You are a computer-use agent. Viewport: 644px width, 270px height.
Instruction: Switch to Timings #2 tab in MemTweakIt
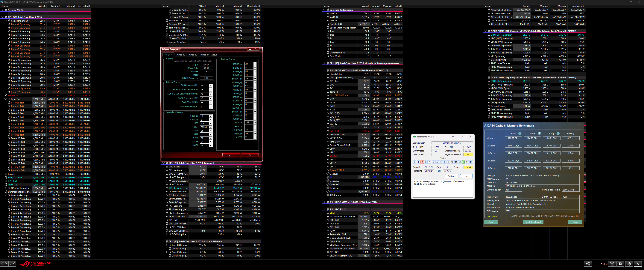tap(180, 55)
